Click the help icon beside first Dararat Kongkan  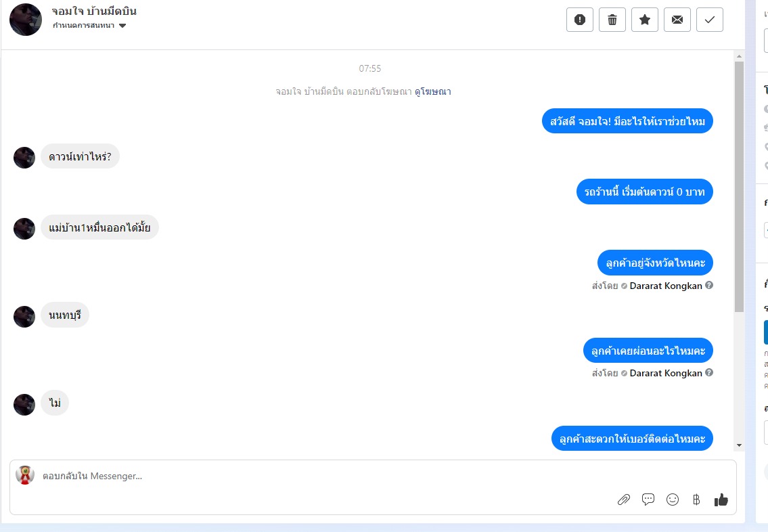[708, 285]
